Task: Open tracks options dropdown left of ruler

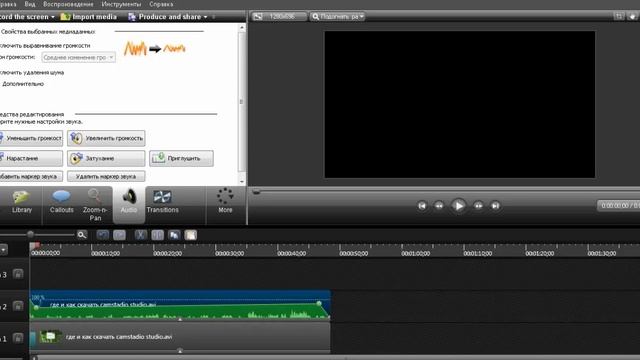Action: (3, 249)
